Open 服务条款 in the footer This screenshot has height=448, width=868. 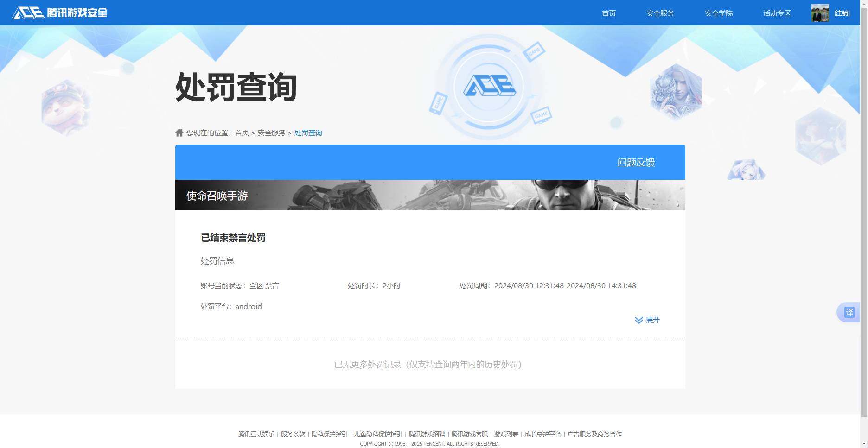(293, 434)
